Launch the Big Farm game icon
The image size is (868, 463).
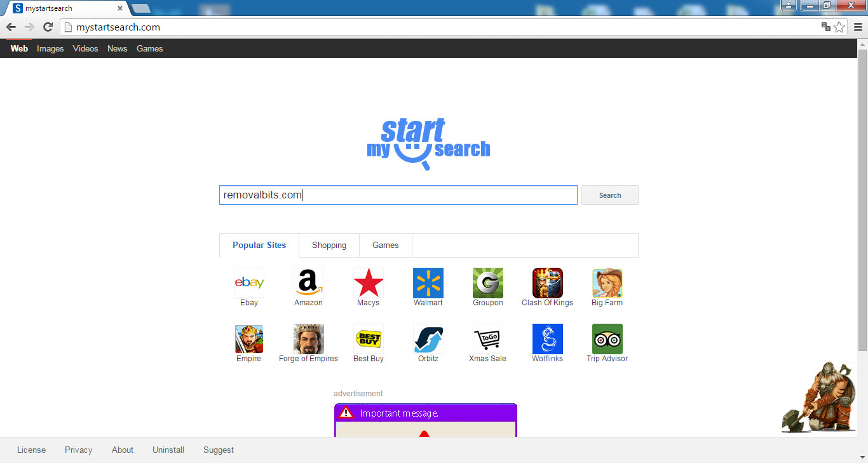pyautogui.click(x=607, y=283)
